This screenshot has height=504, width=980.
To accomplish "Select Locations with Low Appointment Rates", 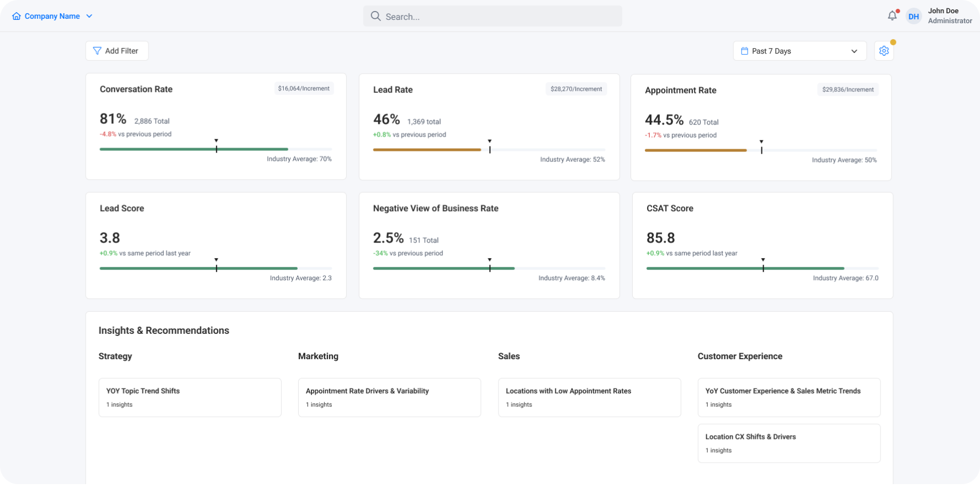I will [x=589, y=397].
